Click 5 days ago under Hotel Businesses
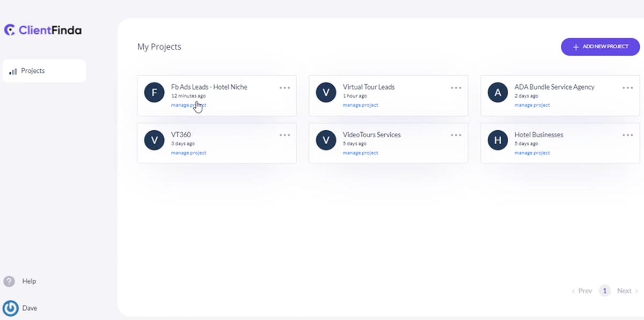Screen dimensions: 644x320 (526, 144)
